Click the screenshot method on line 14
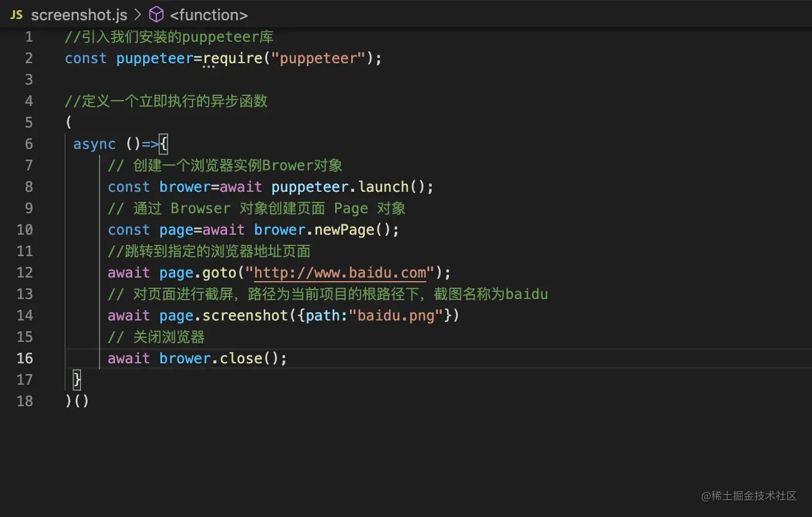Image resolution: width=812 pixels, height=517 pixels. [x=246, y=316]
